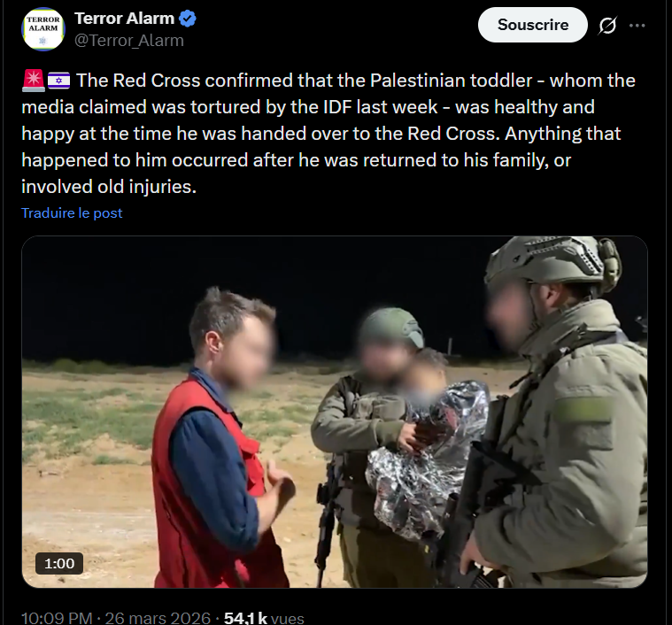672x625 pixels.
Task: Click the @Terror_Alarm handle
Action: [129, 40]
